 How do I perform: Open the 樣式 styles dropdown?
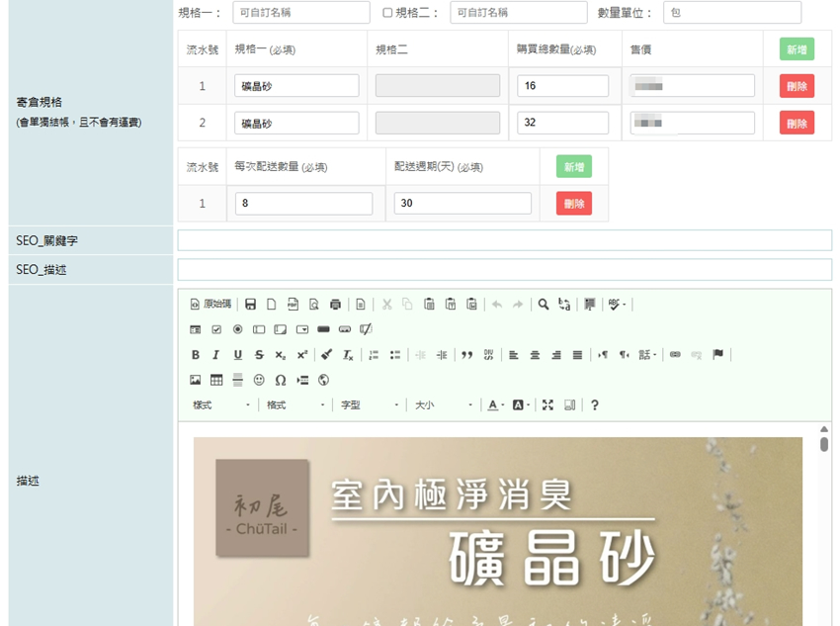[221, 405]
